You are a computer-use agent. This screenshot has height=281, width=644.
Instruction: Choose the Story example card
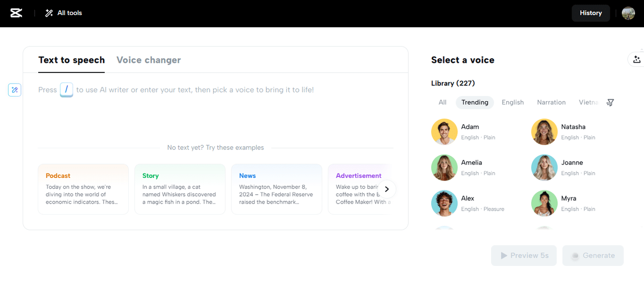[180, 189]
